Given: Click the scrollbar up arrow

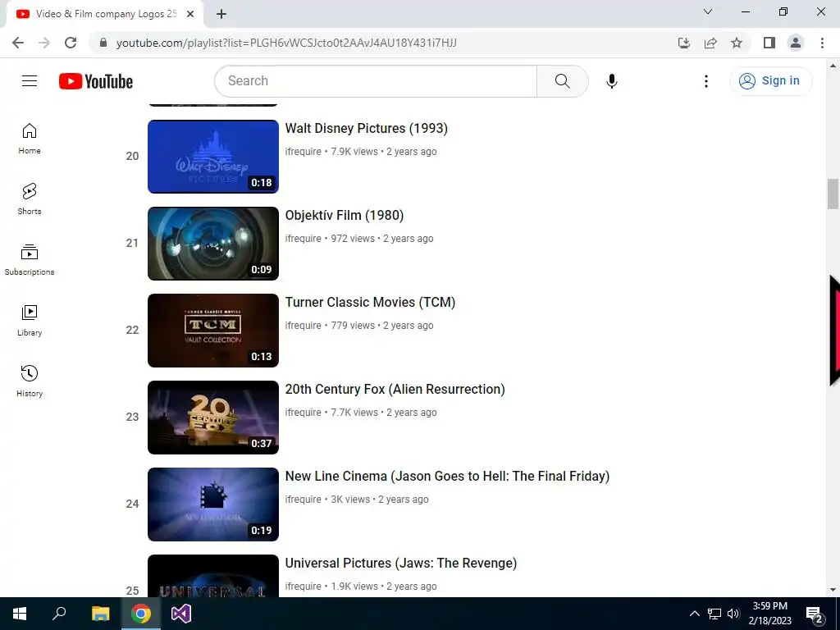Looking at the screenshot, I should 833,66.
